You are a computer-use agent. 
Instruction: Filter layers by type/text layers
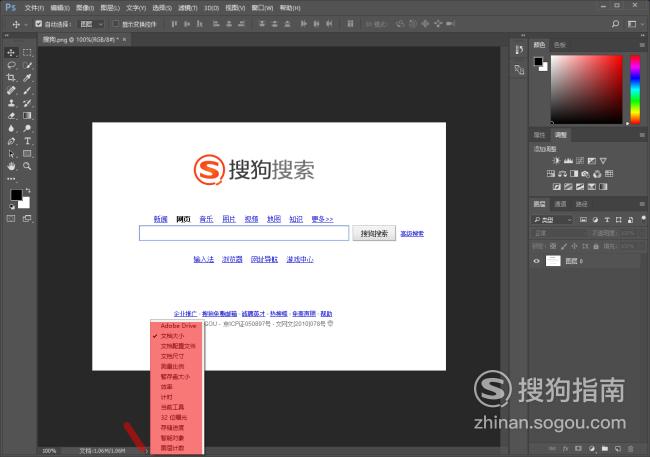(607, 220)
